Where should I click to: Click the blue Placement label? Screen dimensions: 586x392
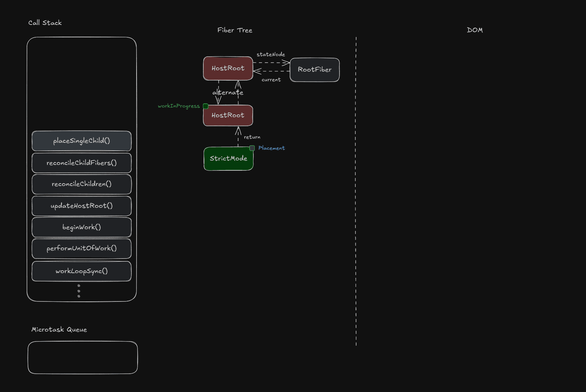click(x=271, y=148)
